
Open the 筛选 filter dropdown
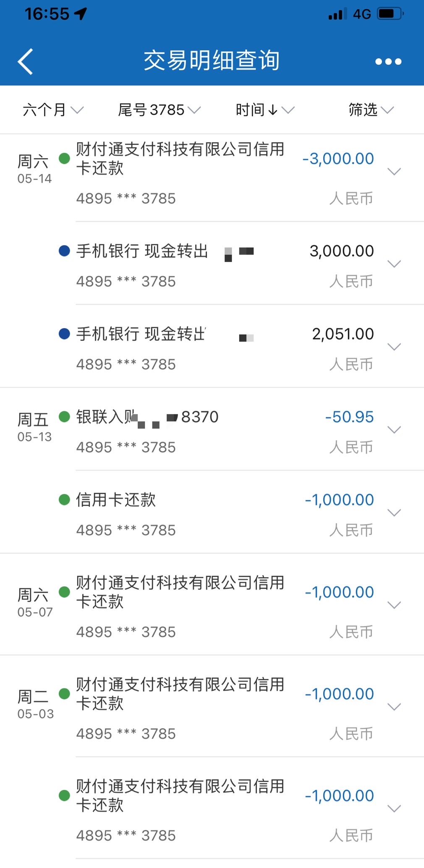click(x=371, y=110)
